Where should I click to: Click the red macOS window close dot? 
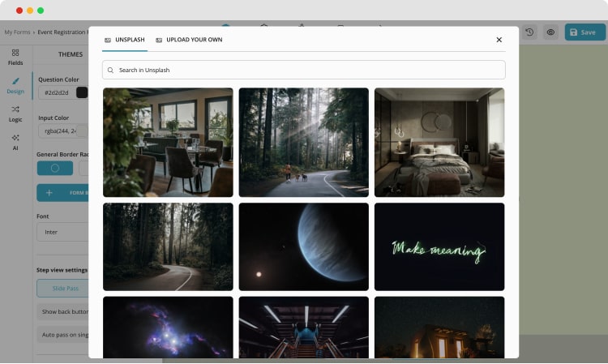tap(19, 11)
